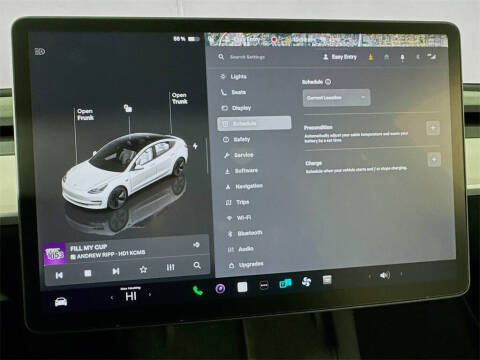Tap the lock icon above the car
The width and height of the screenshot is (480, 360).
point(128,108)
